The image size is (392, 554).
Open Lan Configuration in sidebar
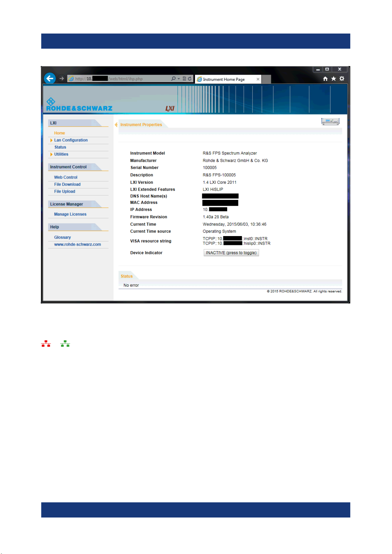tap(71, 140)
